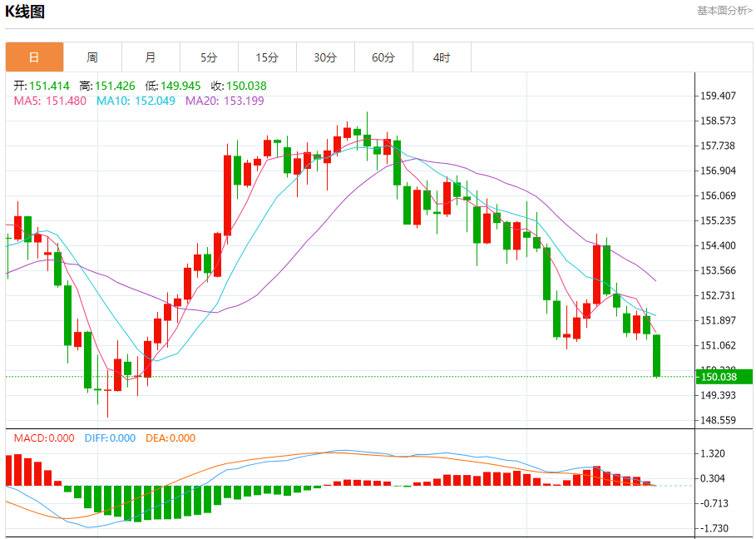The height and width of the screenshot is (539, 756).
Task: Open the 30分 interval tab
Action: point(325,57)
